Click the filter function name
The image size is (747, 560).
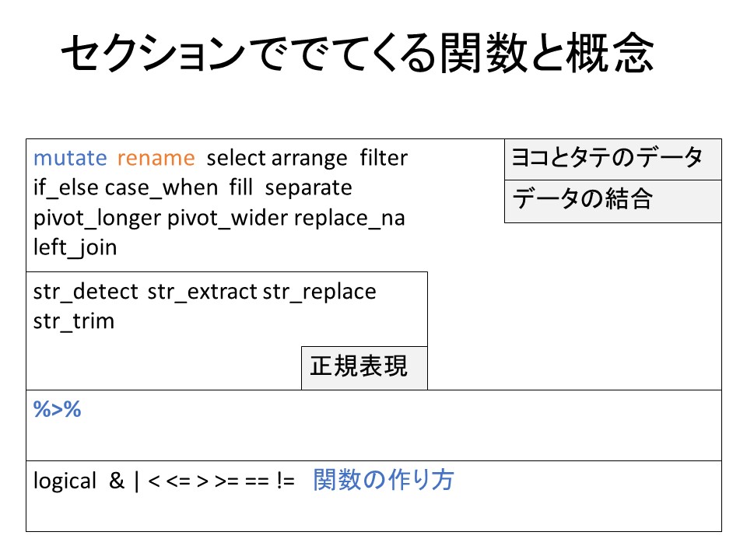coord(384,159)
